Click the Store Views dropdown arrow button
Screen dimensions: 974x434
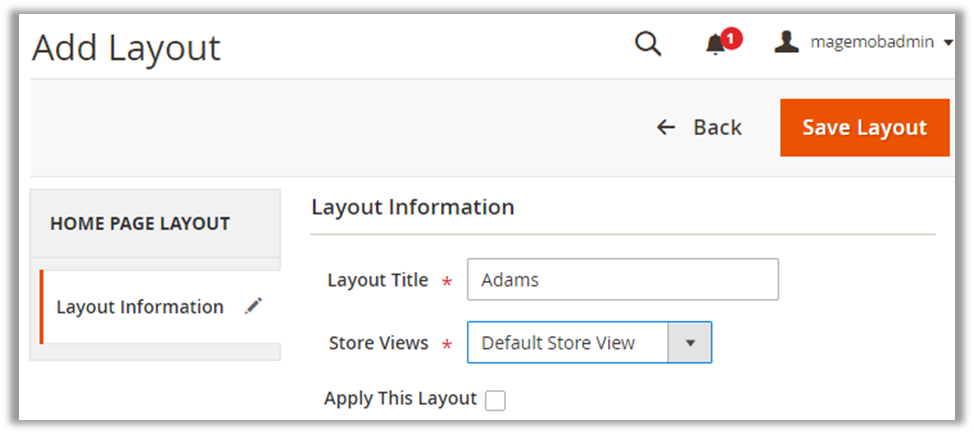pyautogui.click(x=689, y=342)
